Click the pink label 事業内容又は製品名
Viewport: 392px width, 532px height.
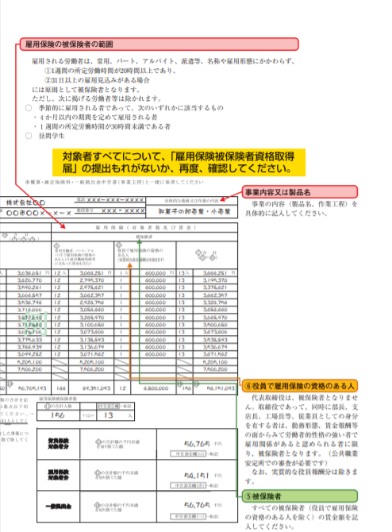tap(300, 192)
